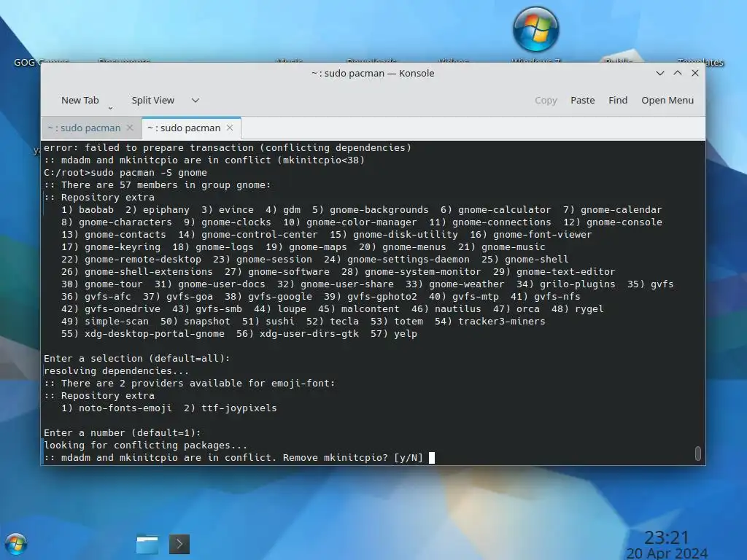This screenshot has height=560, width=747.
Task: Close the second sudo pacman tab
Action: point(230,128)
